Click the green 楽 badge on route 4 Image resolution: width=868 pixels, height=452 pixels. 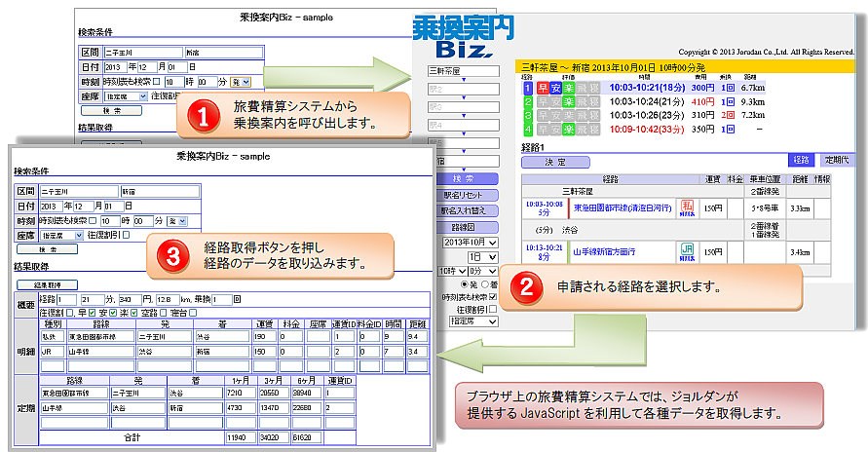tap(569, 130)
